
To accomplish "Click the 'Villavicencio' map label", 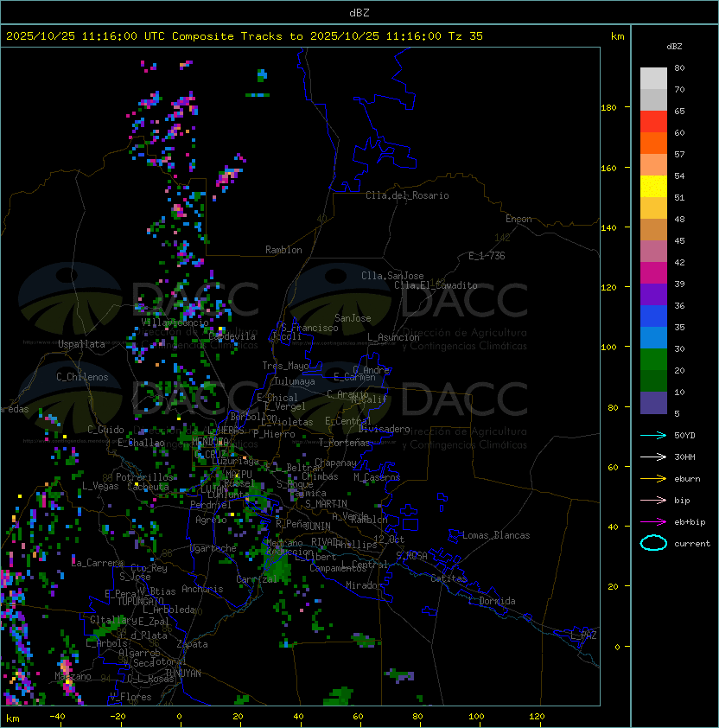I will tap(175, 322).
